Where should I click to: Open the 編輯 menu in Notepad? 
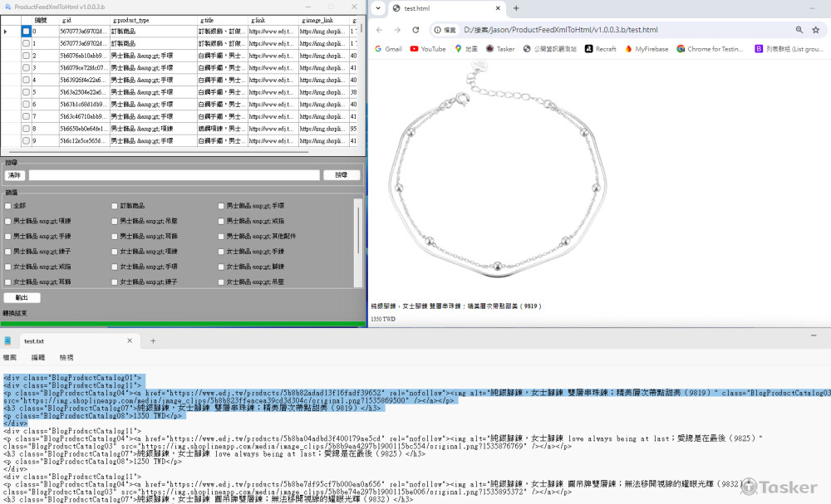(38, 357)
